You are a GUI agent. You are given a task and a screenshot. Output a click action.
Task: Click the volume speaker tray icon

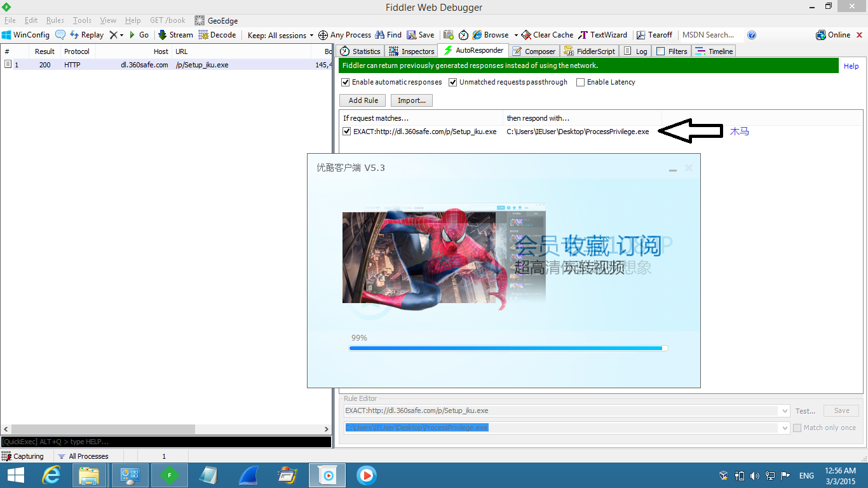(x=754, y=475)
